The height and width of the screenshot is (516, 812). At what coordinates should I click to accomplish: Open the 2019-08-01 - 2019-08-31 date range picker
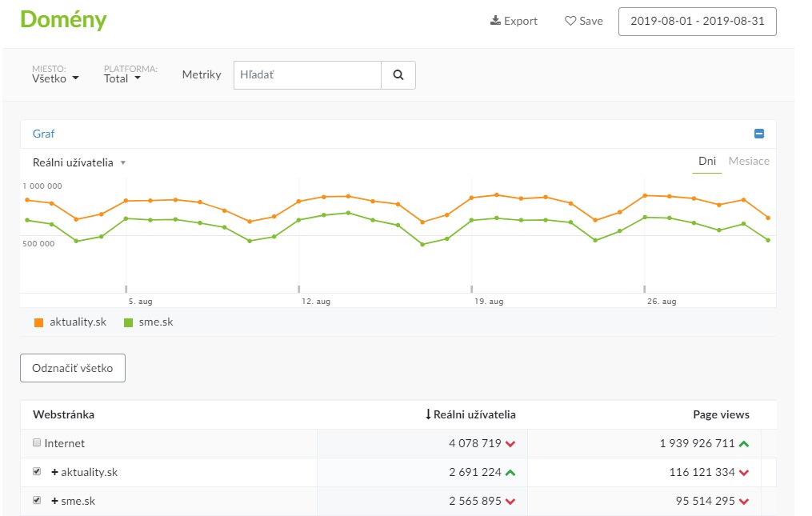(x=697, y=22)
